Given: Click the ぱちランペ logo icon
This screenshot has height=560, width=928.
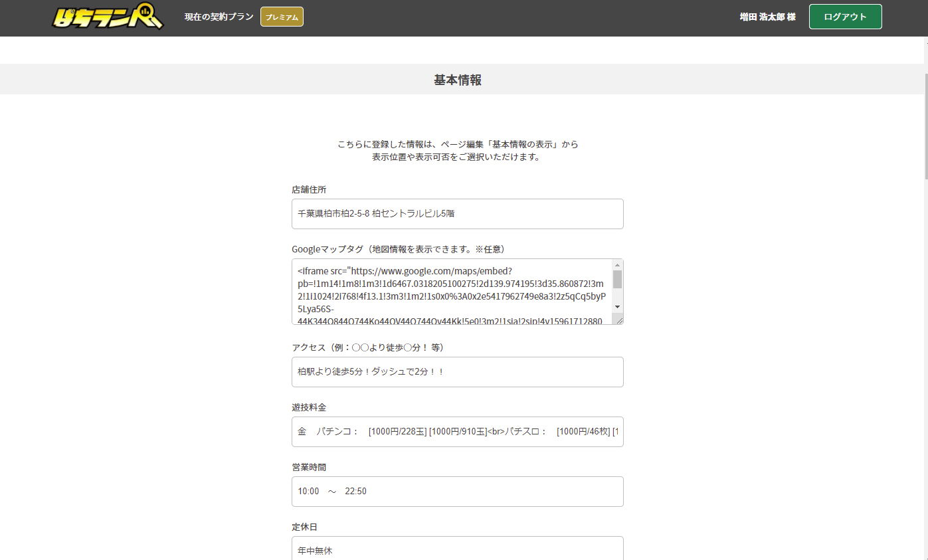Looking at the screenshot, I should point(107,18).
